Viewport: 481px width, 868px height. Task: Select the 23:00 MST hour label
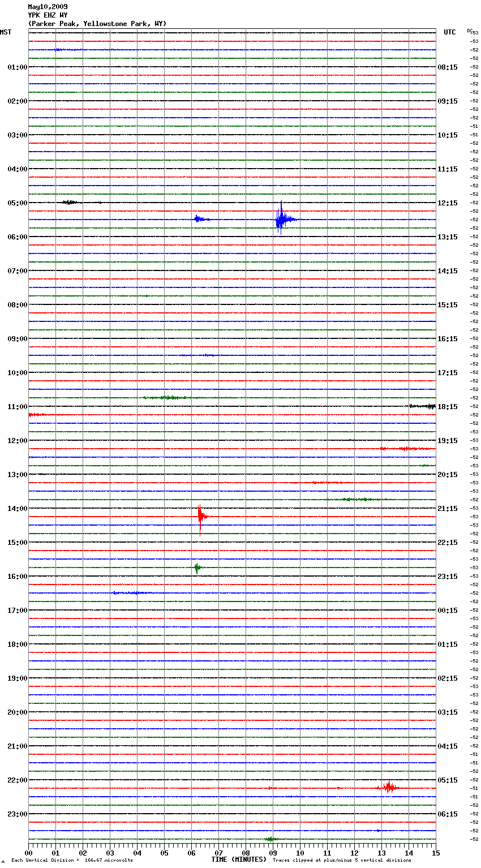(x=18, y=814)
